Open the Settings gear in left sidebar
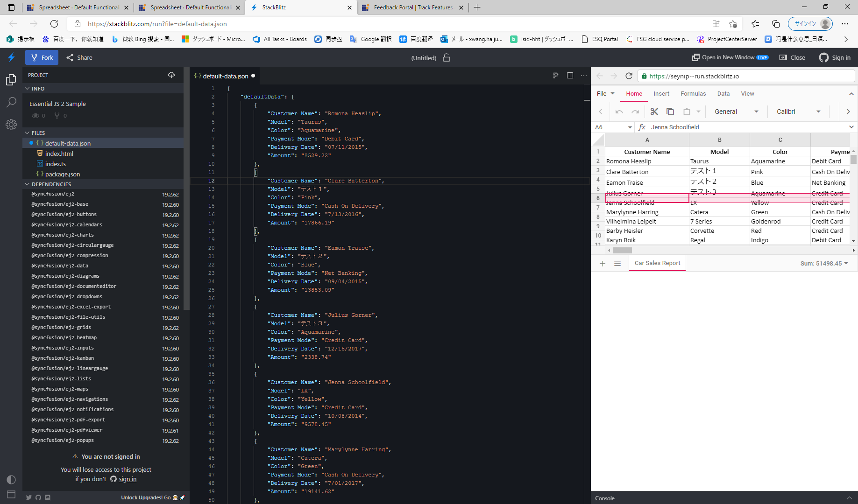Viewport: 858px width, 504px height. pos(11,125)
